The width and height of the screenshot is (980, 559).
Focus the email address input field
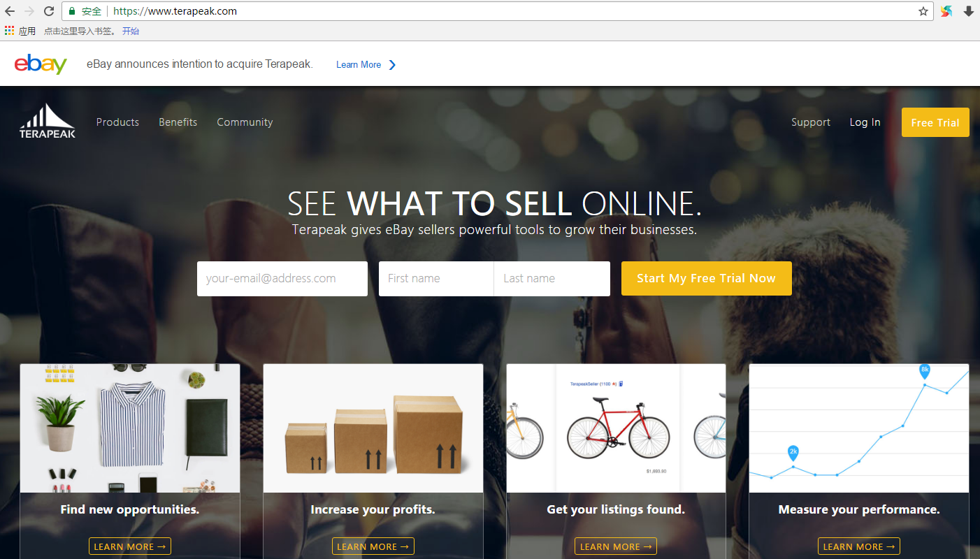(282, 279)
